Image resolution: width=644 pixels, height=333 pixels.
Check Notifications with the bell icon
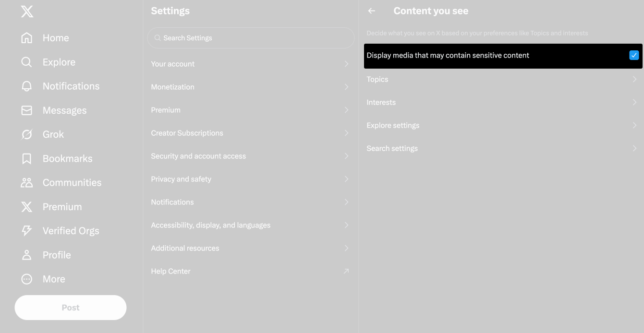coord(27,86)
